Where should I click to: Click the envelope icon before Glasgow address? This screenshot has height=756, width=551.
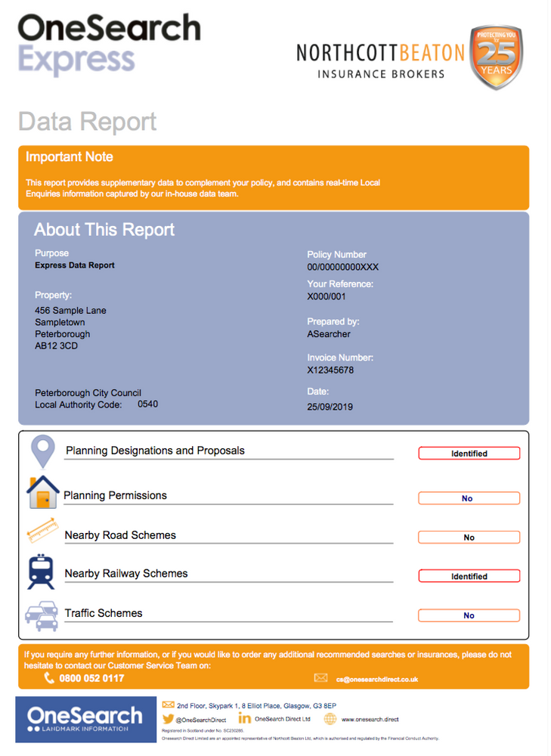point(169,705)
